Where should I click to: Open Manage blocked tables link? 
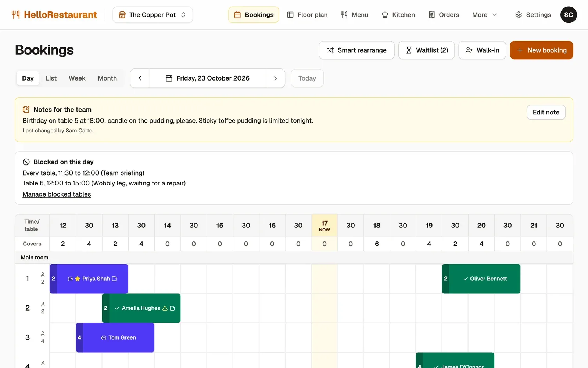57,194
